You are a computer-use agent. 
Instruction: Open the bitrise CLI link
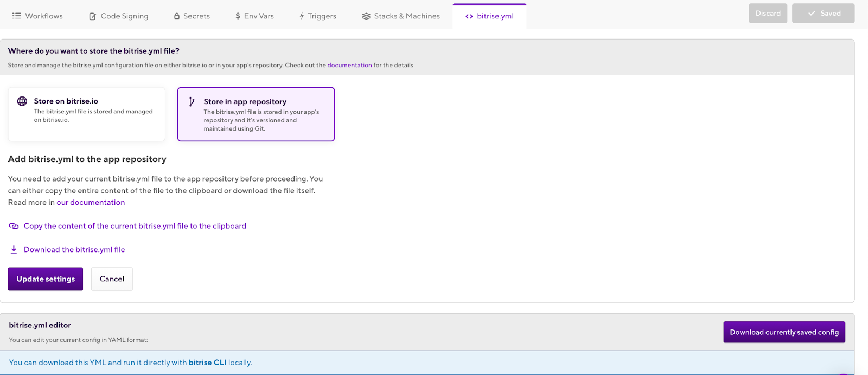pyautogui.click(x=207, y=363)
